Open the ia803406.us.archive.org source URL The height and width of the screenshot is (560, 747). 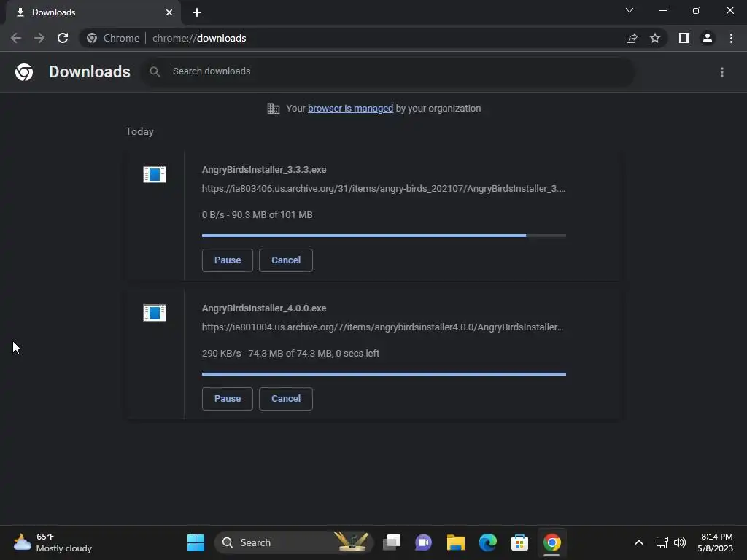click(384, 189)
